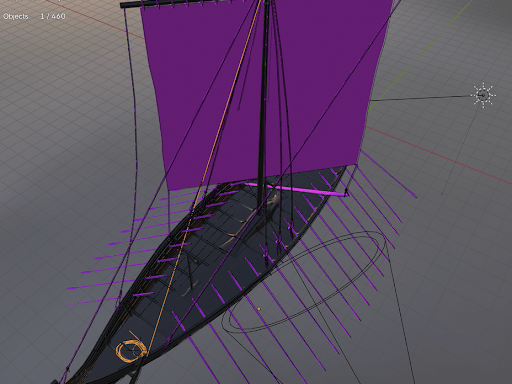The height and width of the screenshot is (384, 512).
Task: Select the point light object in viewport
Action: [483, 96]
